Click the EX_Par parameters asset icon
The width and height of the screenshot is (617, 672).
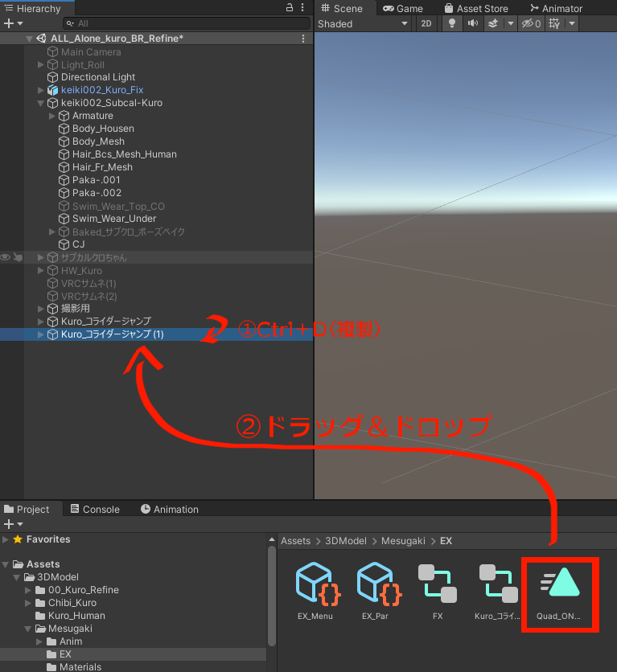coord(376,585)
